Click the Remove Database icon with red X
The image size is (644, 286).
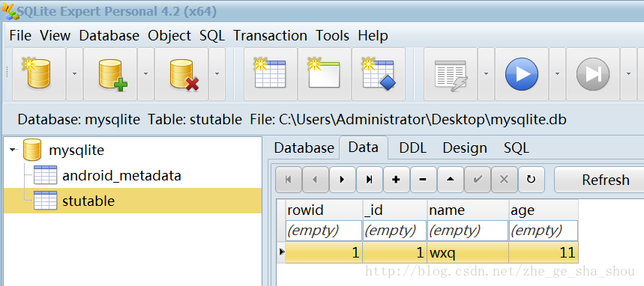[181, 74]
